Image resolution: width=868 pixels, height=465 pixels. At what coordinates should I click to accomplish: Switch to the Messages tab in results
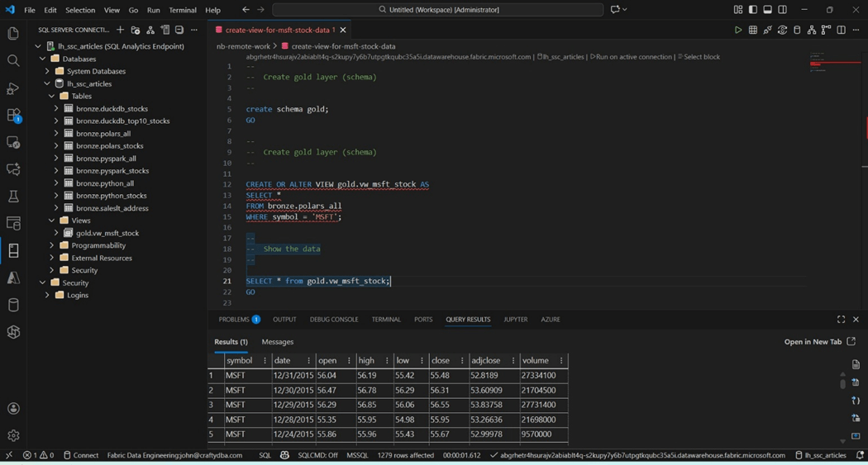277,342
